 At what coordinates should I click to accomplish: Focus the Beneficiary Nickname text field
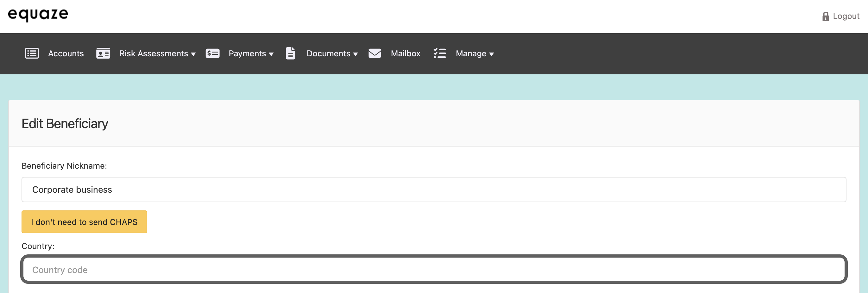(x=433, y=190)
